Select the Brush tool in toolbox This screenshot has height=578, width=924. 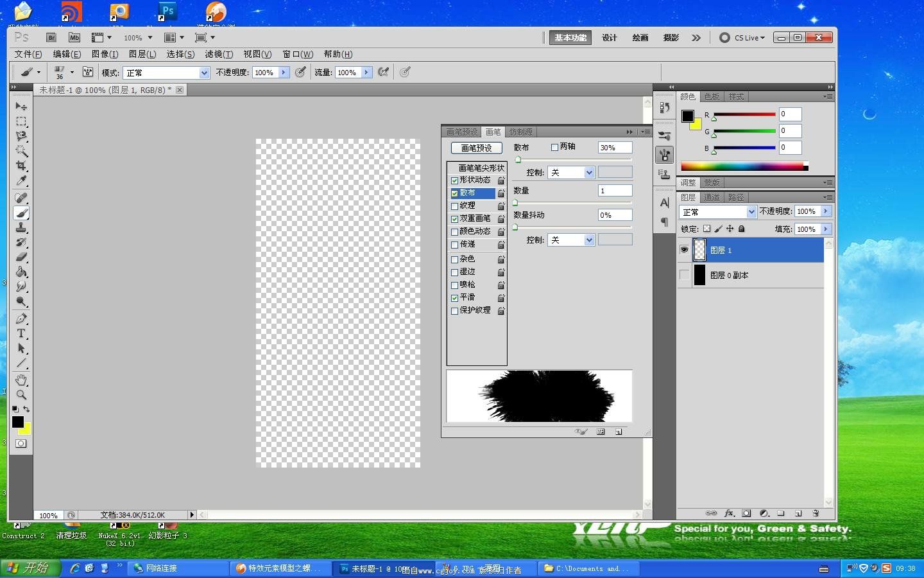[21, 213]
